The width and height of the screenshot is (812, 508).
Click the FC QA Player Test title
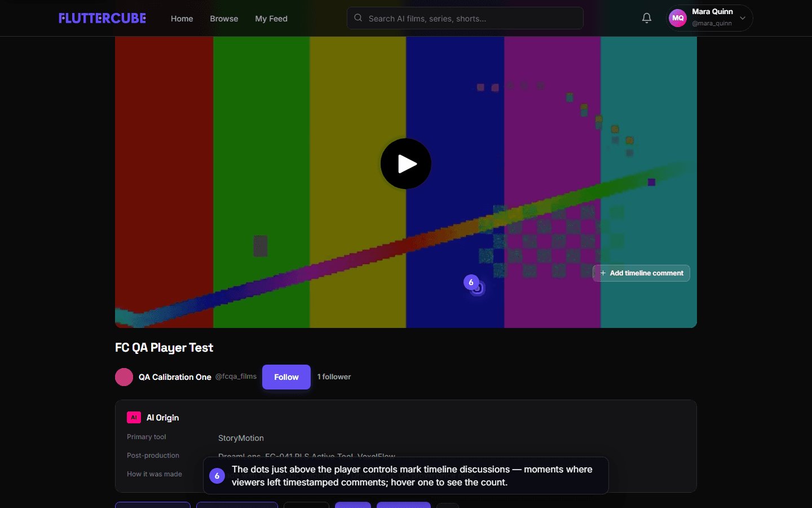tap(164, 348)
